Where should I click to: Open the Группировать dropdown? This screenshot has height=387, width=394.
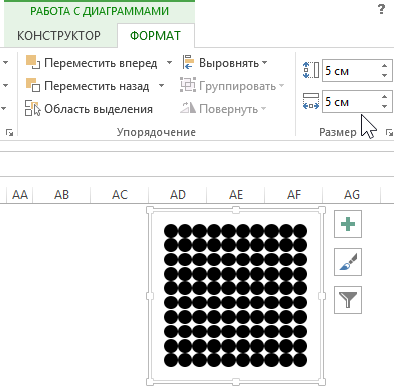click(232, 86)
